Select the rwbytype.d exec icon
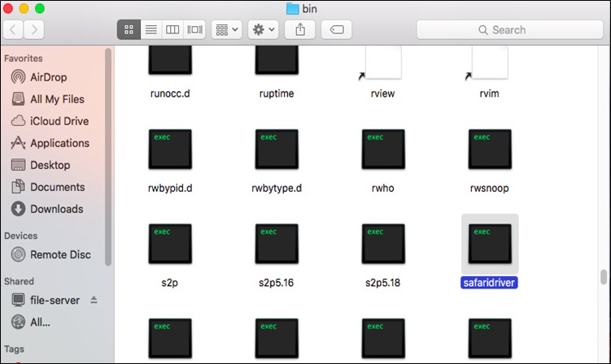Screen dimensions: 611x364 coord(277,149)
